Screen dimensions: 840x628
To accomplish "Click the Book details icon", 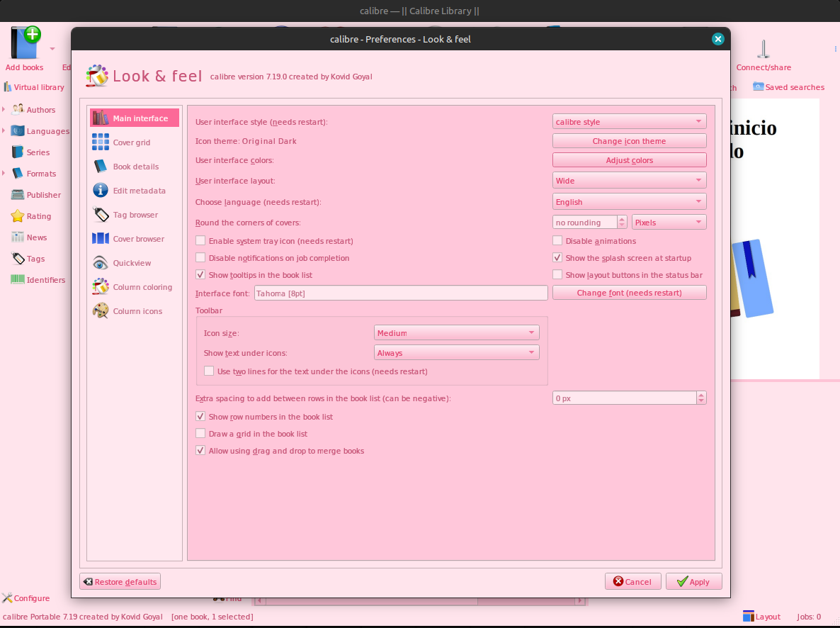I will (100, 167).
